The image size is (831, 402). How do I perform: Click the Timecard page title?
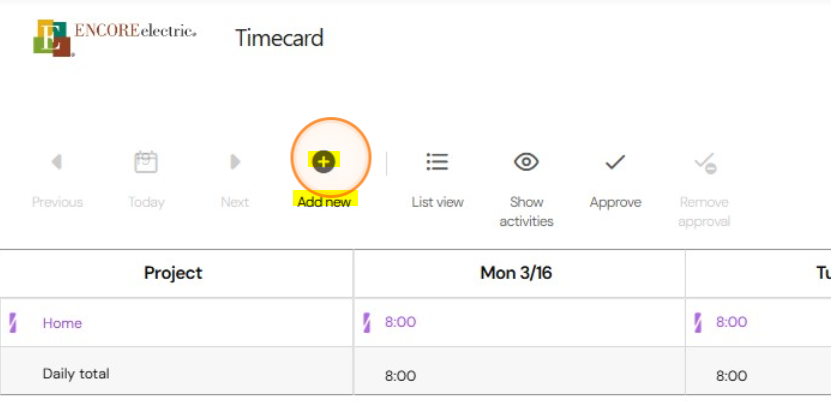click(279, 38)
